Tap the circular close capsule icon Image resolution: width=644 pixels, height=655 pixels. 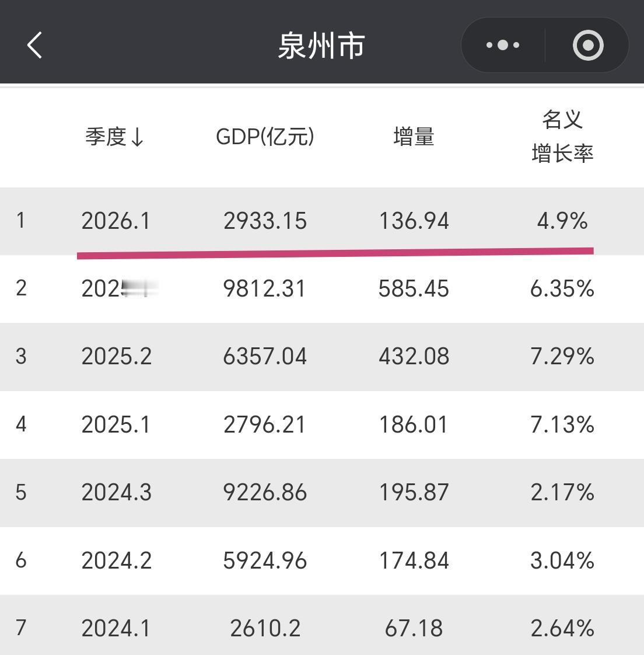pyautogui.click(x=588, y=44)
